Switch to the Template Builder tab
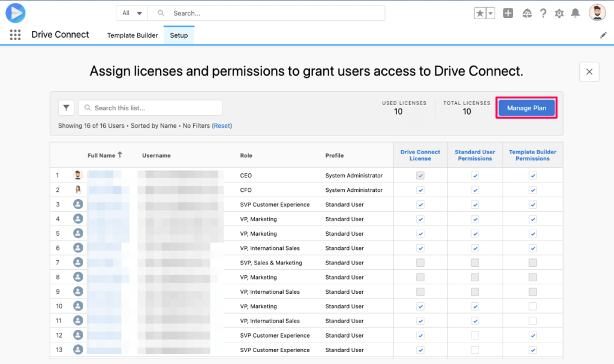 coord(133,35)
